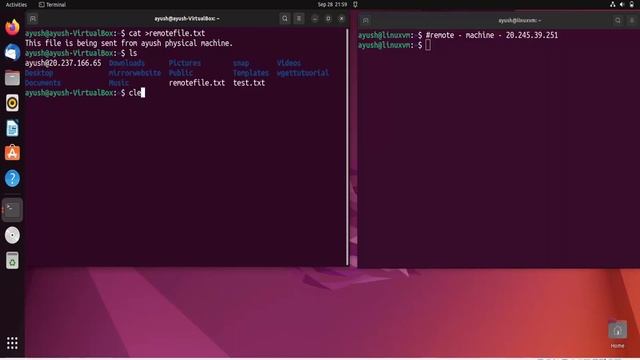This screenshot has width=640, height=360.
Task: Close the ayush-VirtualBox terminal window
Action: click(342, 18)
